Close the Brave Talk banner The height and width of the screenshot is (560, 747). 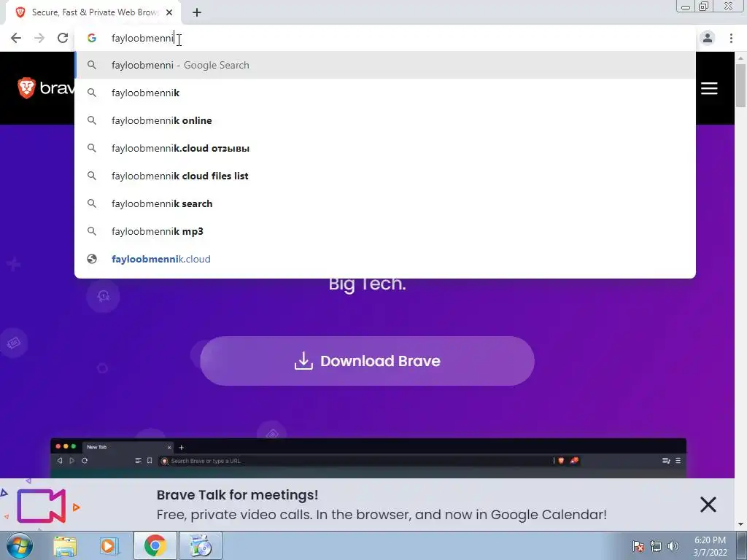708,505
